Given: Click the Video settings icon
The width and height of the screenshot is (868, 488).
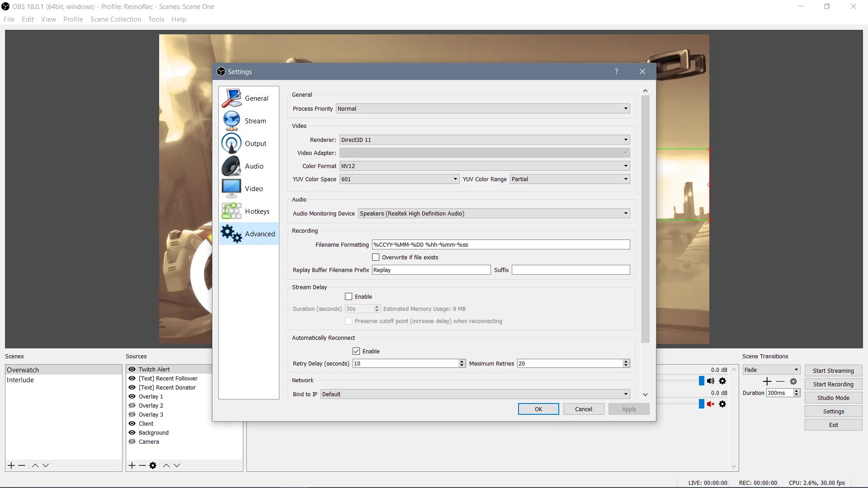Looking at the screenshot, I should pyautogui.click(x=231, y=188).
